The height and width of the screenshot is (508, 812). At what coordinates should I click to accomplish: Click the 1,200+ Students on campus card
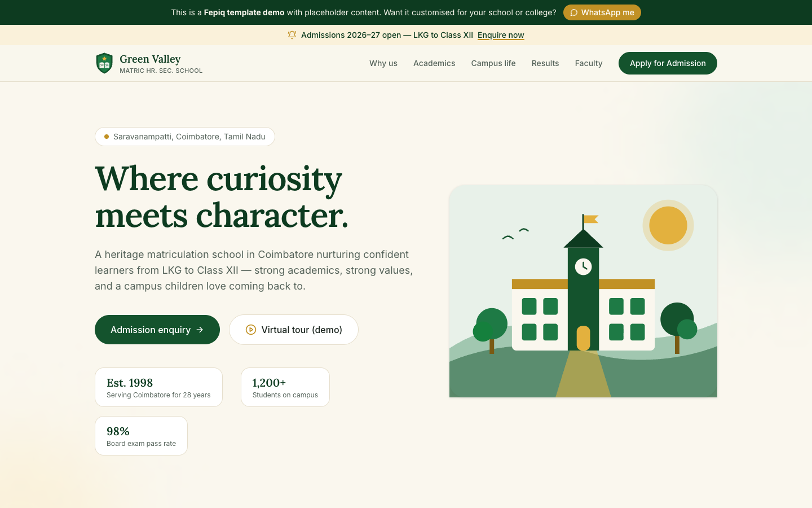(285, 387)
